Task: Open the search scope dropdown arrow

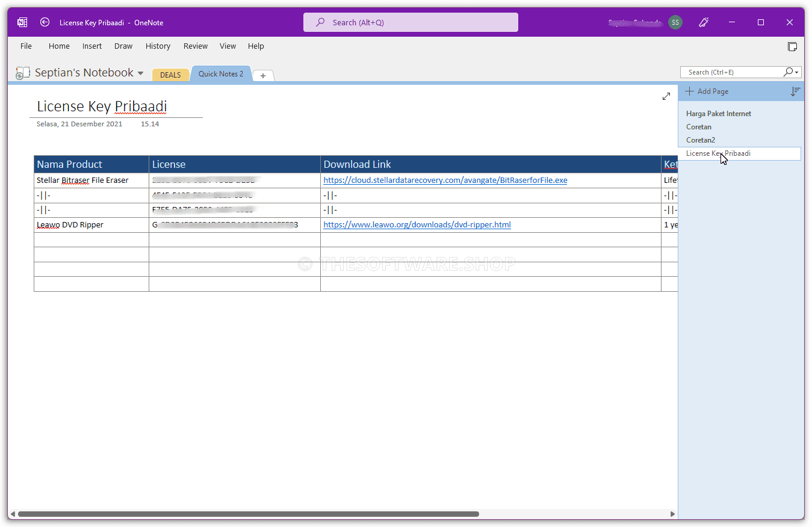Action: (797, 72)
